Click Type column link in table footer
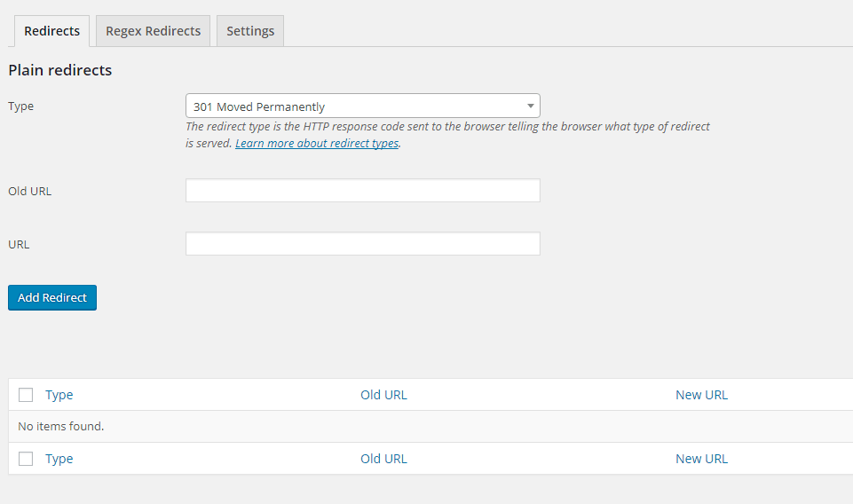 (x=59, y=459)
